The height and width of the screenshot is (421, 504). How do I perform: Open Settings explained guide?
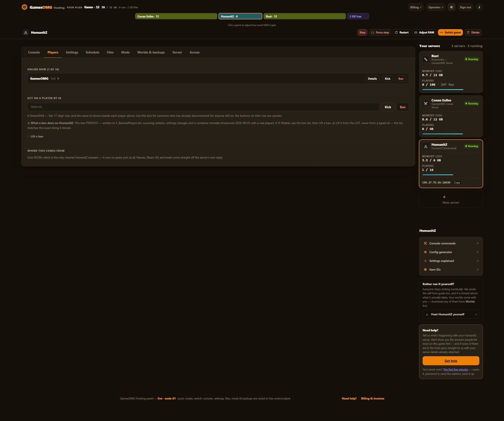pyautogui.click(x=451, y=261)
